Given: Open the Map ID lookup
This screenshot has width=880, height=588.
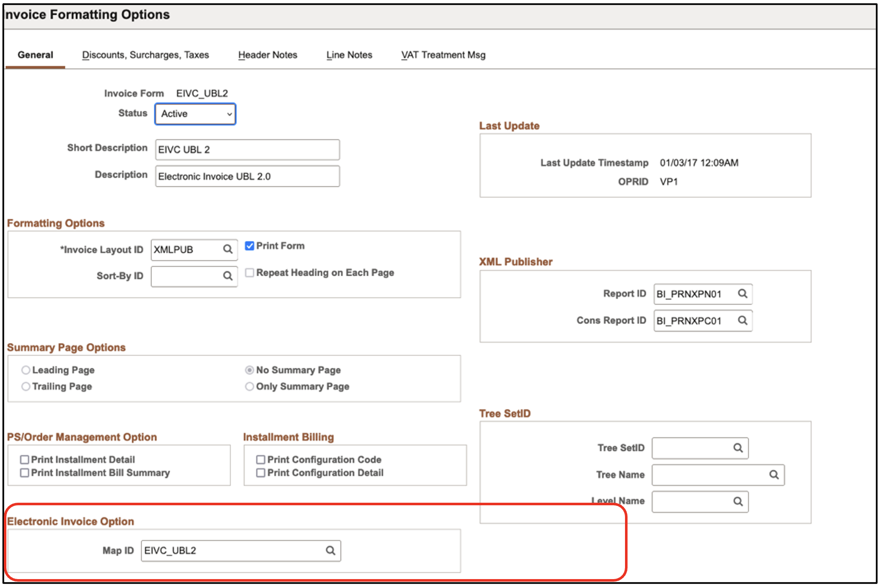Looking at the screenshot, I should [330, 550].
